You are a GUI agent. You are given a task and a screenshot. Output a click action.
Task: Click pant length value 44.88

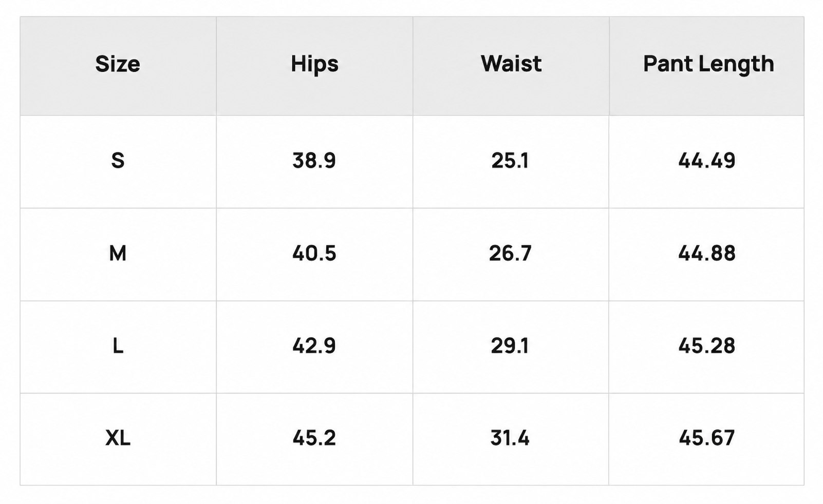707,254
